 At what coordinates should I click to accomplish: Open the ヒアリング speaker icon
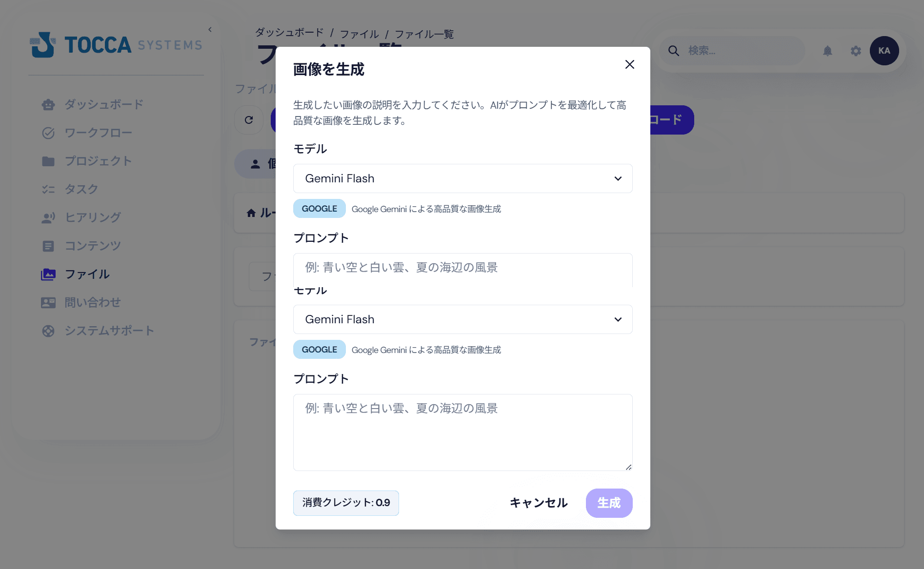(49, 217)
